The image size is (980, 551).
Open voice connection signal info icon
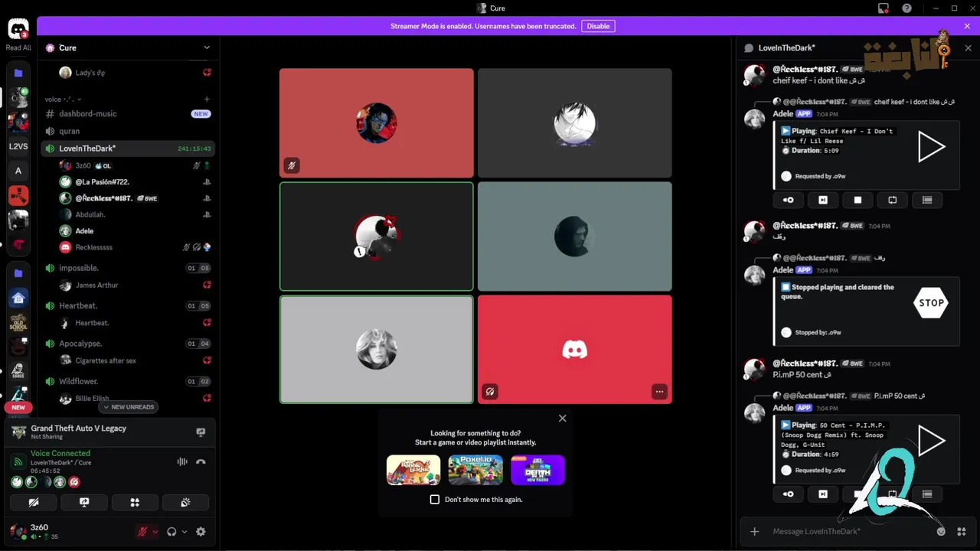[x=18, y=461]
